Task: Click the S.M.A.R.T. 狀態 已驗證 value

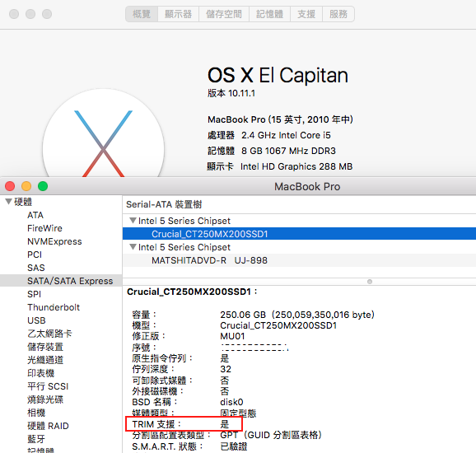Action: click(233, 446)
